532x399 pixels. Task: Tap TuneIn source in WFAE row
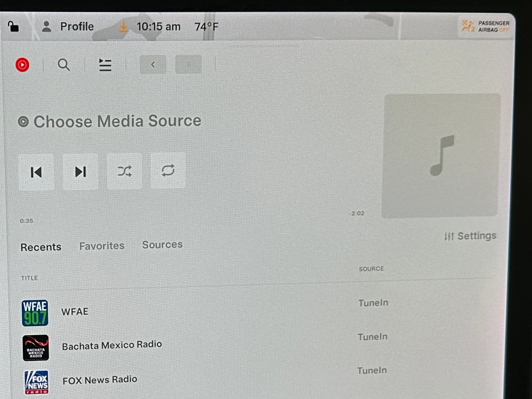(x=373, y=303)
